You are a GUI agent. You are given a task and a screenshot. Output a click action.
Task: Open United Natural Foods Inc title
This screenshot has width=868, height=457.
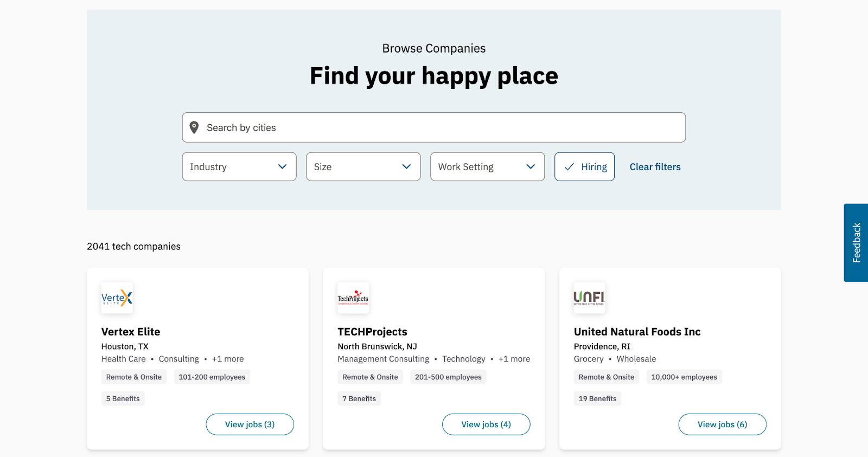click(x=637, y=332)
